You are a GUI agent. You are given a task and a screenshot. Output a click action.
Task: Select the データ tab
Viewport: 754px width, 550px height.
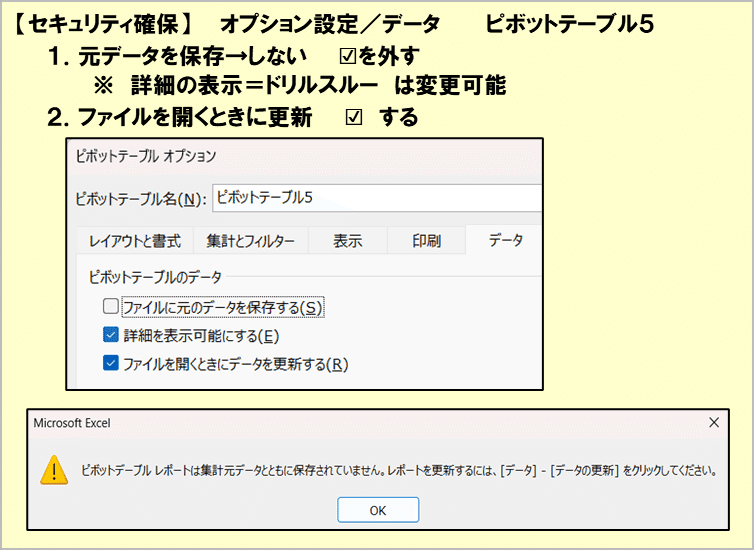pos(505,239)
